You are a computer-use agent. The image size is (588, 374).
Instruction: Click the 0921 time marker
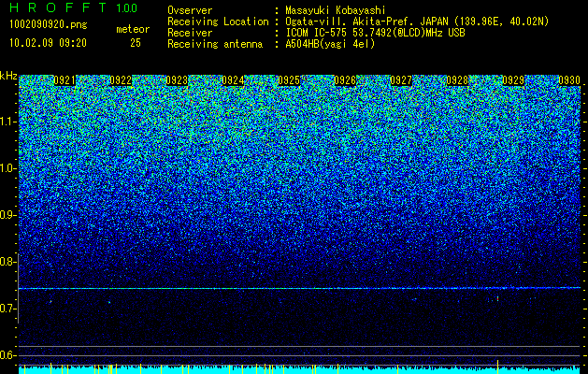65,80
